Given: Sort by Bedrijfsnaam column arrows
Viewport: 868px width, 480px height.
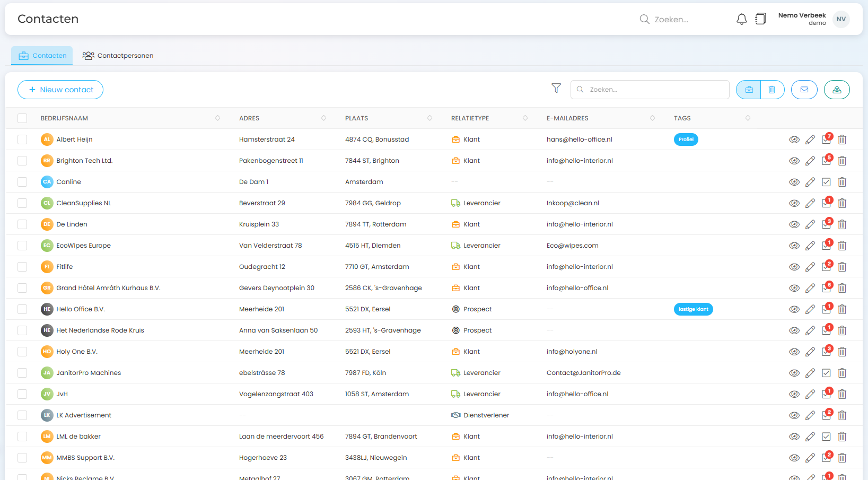Looking at the screenshot, I should coord(217,118).
